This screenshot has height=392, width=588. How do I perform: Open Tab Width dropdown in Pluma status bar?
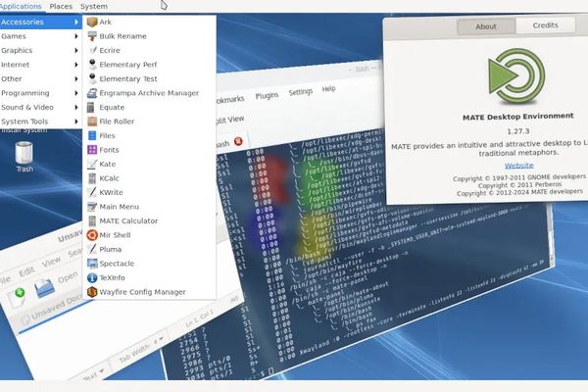142,348
